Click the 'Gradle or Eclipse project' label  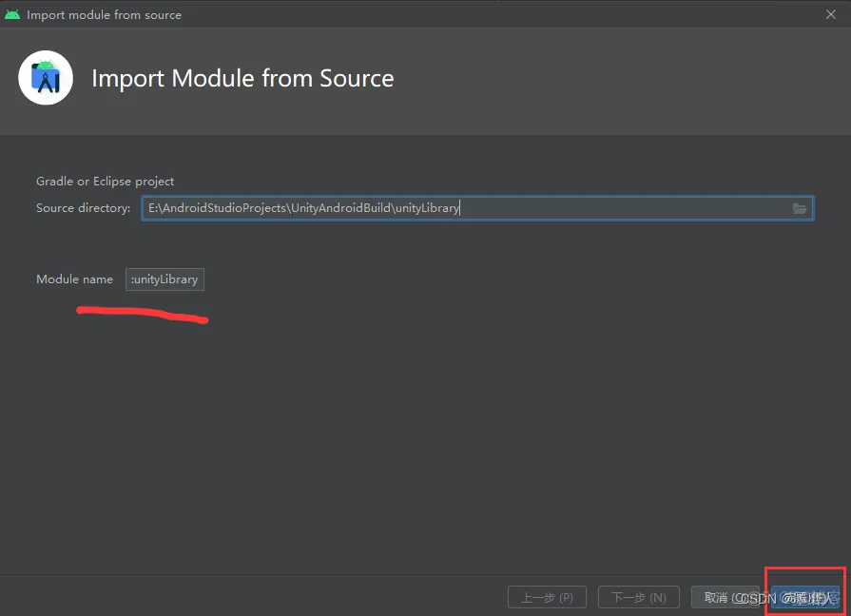point(106,182)
